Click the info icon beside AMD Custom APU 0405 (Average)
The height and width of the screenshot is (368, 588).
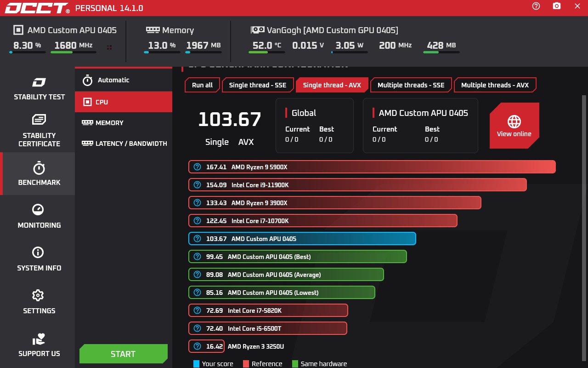click(198, 275)
